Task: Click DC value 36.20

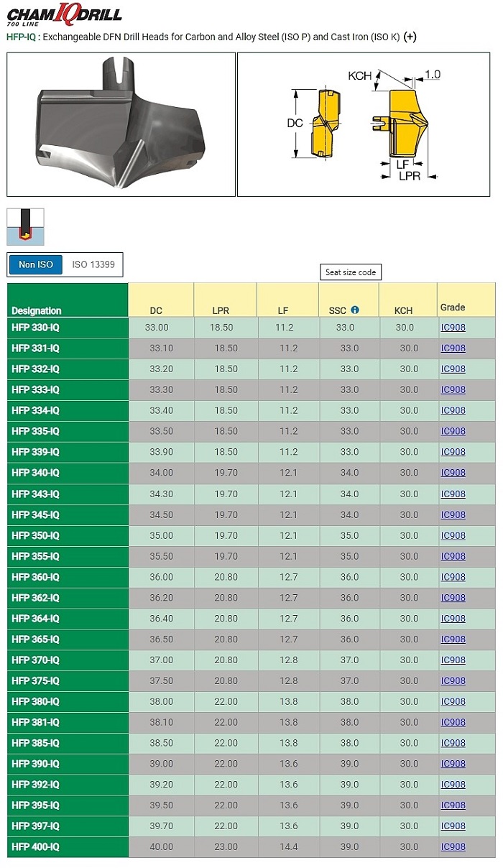Action: click(x=161, y=598)
